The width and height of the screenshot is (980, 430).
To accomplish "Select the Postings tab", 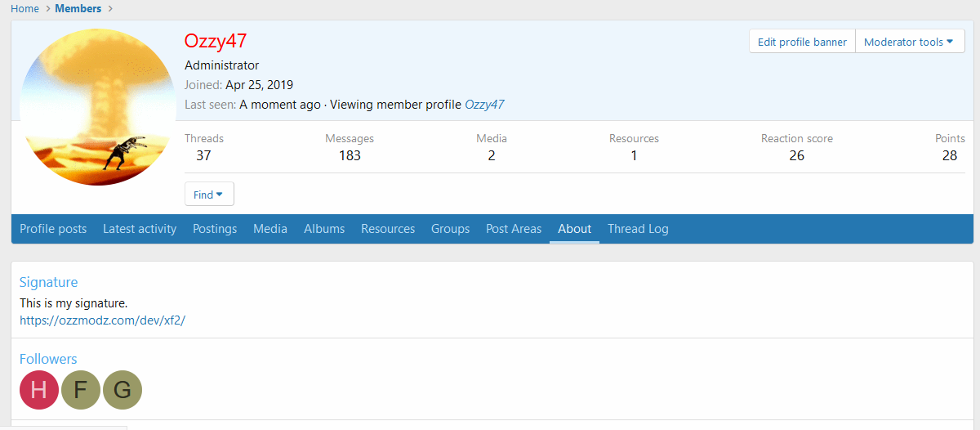I will 215,229.
